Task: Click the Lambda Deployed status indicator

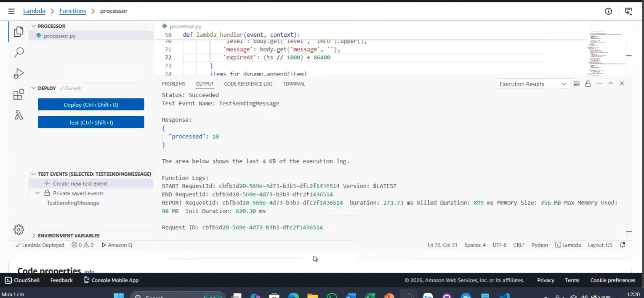Action: point(40,245)
